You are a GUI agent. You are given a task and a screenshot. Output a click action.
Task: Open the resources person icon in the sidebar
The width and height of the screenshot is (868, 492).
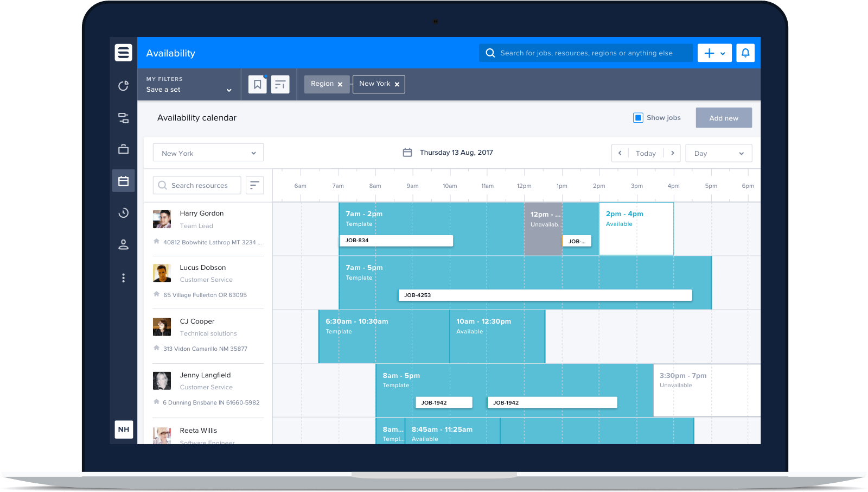click(x=123, y=244)
